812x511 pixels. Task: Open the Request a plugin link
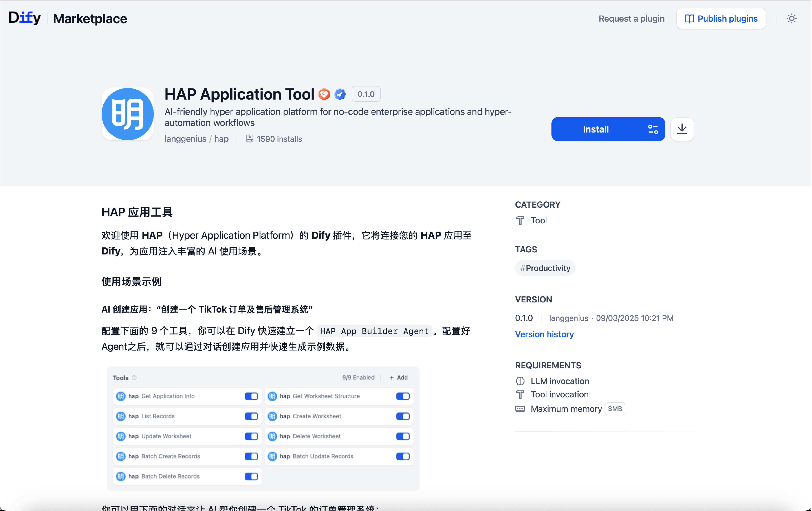point(631,19)
